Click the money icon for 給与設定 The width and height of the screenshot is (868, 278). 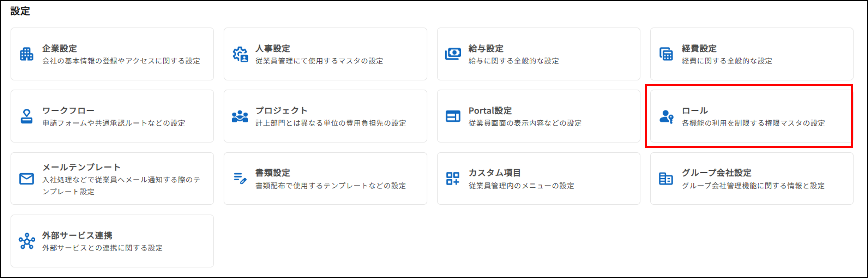453,54
